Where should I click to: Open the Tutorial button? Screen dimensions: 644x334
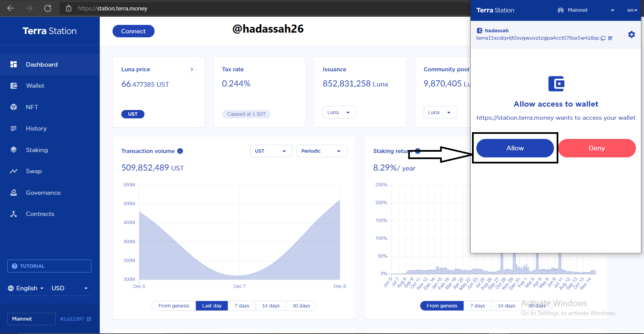[x=49, y=266]
